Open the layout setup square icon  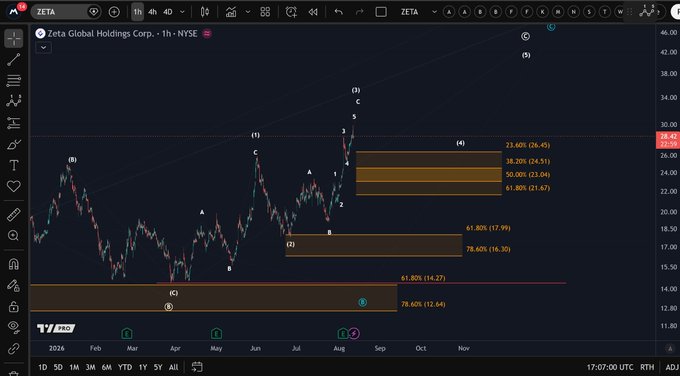point(381,12)
